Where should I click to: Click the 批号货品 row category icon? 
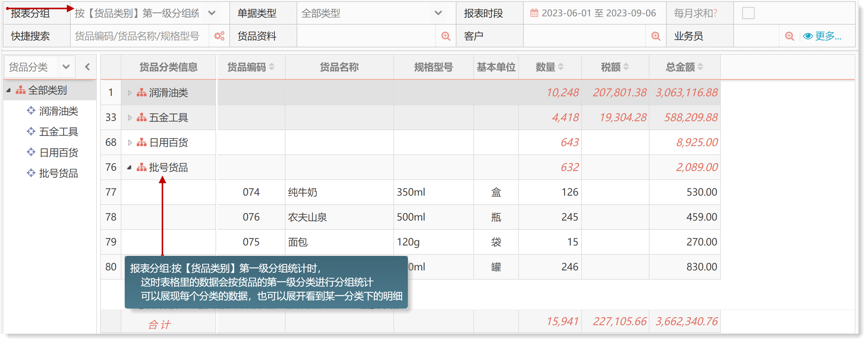(141, 167)
